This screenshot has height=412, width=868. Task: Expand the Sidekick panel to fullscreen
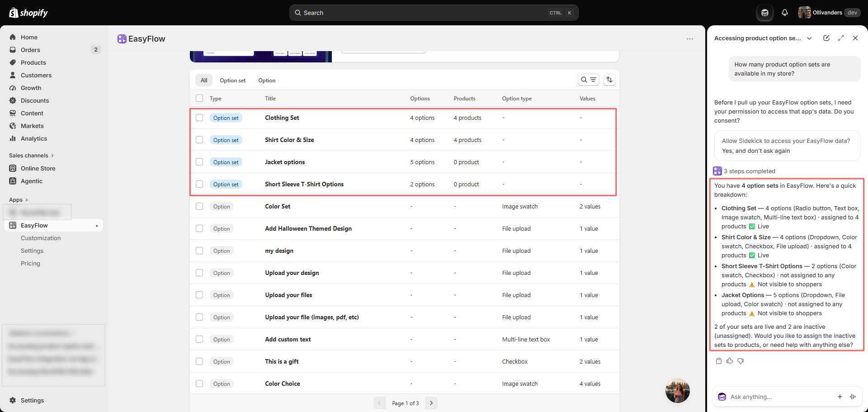point(841,38)
